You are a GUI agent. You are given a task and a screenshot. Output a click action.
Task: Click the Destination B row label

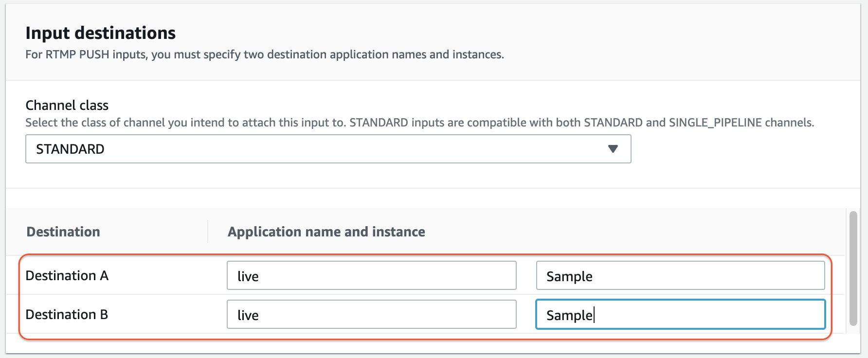67,315
